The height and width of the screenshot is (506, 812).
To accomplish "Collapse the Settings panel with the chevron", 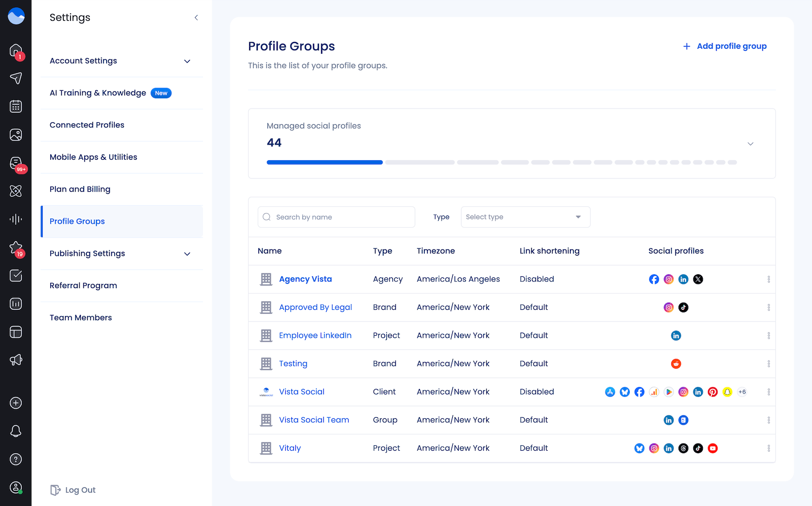I will (196, 17).
